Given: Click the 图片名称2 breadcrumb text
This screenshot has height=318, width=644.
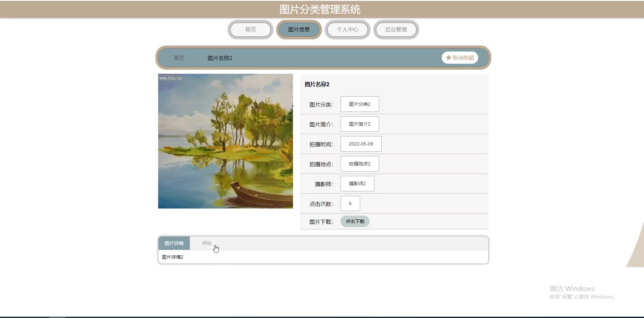Looking at the screenshot, I should click(219, 58).
